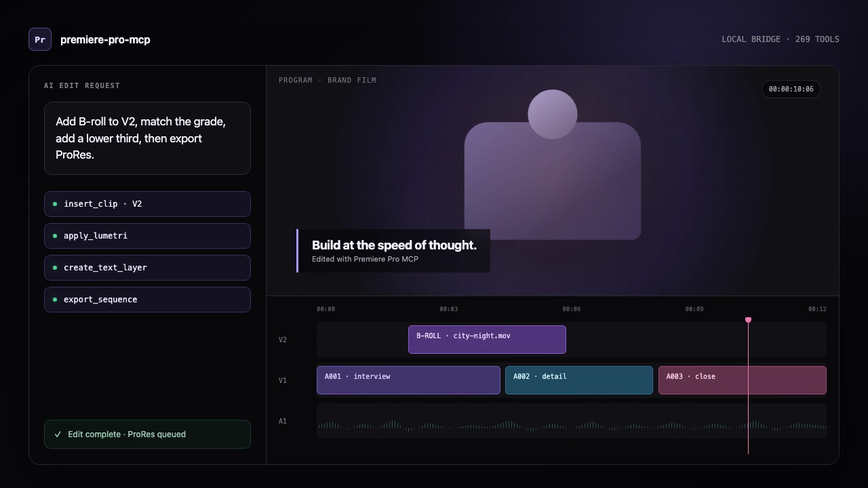The width and height of the screenshot is (868, 488).
Task: Click the green dot beside export_sequence
Action: click(x=55, y=300)
